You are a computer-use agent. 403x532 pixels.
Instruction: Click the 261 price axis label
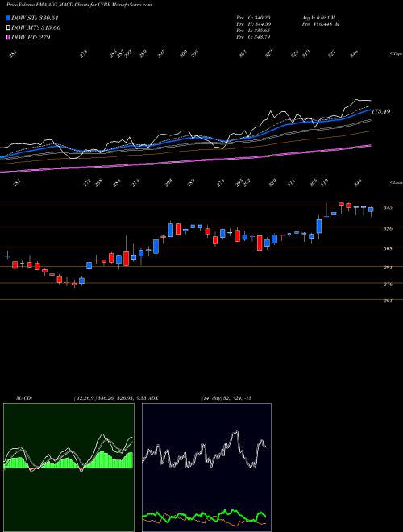point(388,301)
